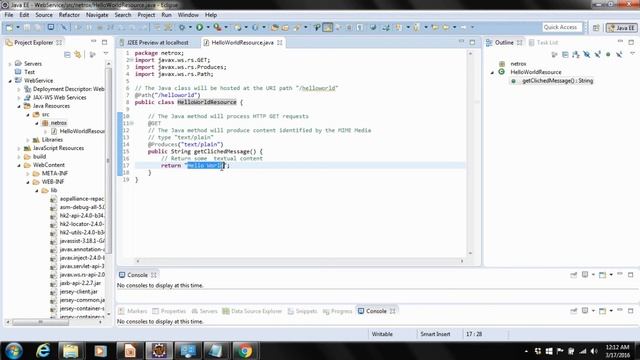Collapse the WebContent folder node
This screenshot has width=640, height=360.
[19, 165]
